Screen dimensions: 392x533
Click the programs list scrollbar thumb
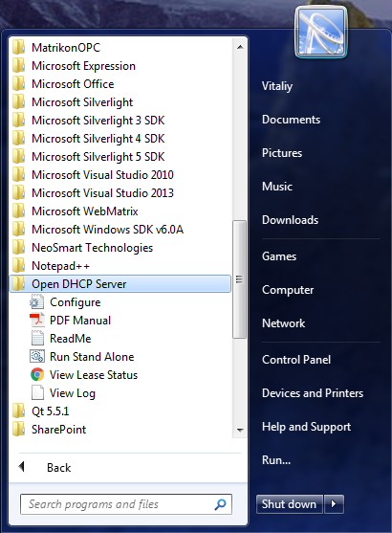[x=239, y=279]
